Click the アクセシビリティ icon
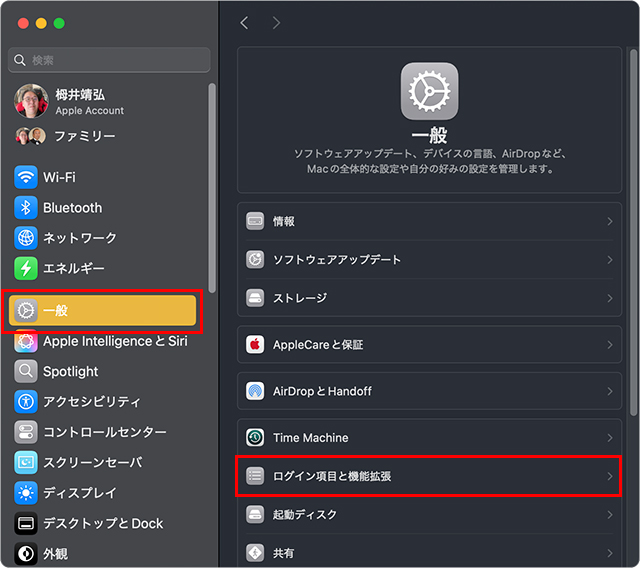 pyautogui.click(x=26, y=402)
